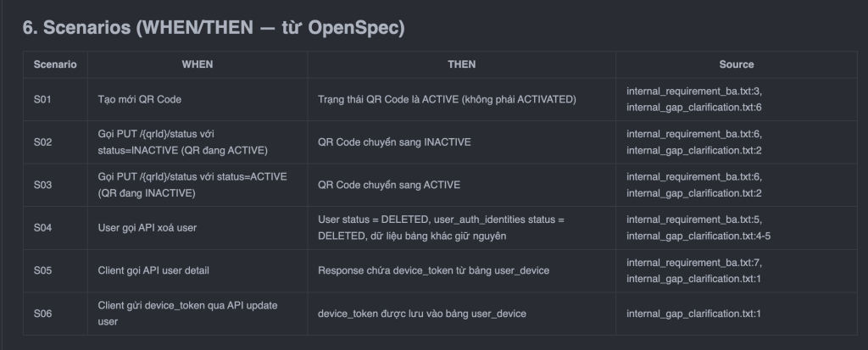The width and height of the screenshot is (868, 350).
Task: Click the Scenario column header
Action: pos(55,64)
